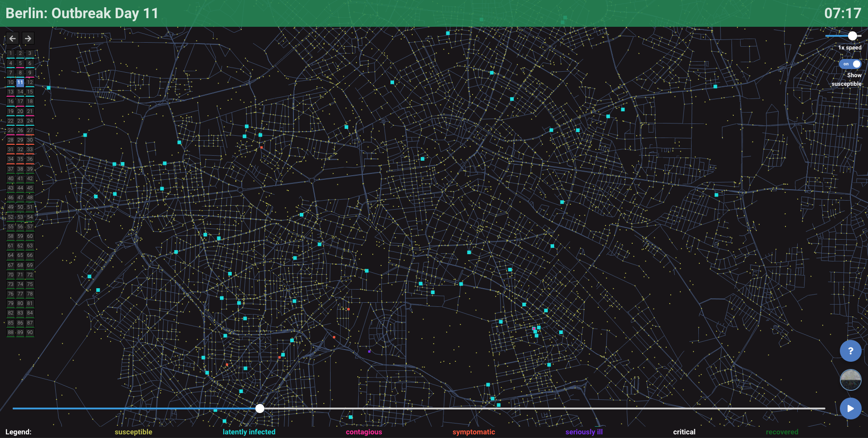Screen dimensions: 868x438
Task: Choose day 50
Action: point(20,207)
